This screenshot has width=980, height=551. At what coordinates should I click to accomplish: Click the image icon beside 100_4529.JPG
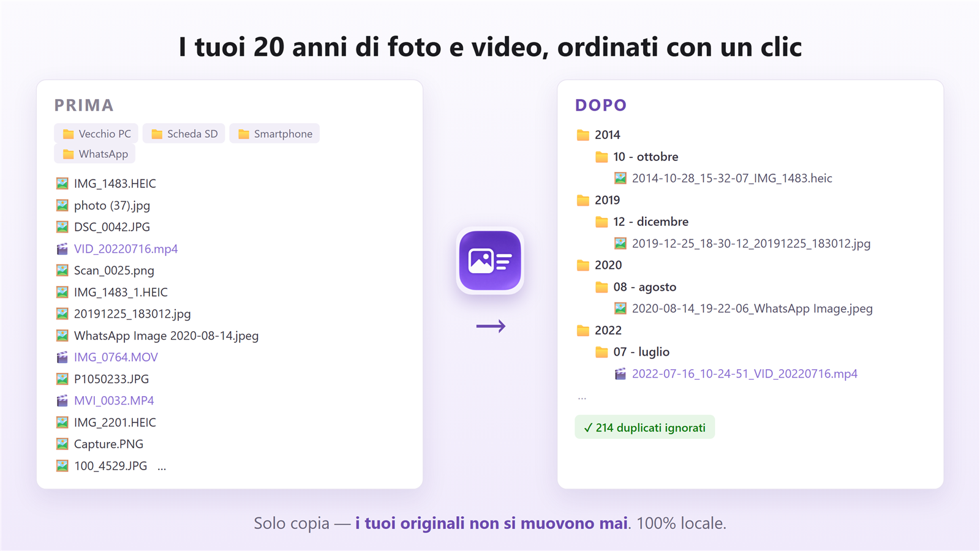(62, 466)
